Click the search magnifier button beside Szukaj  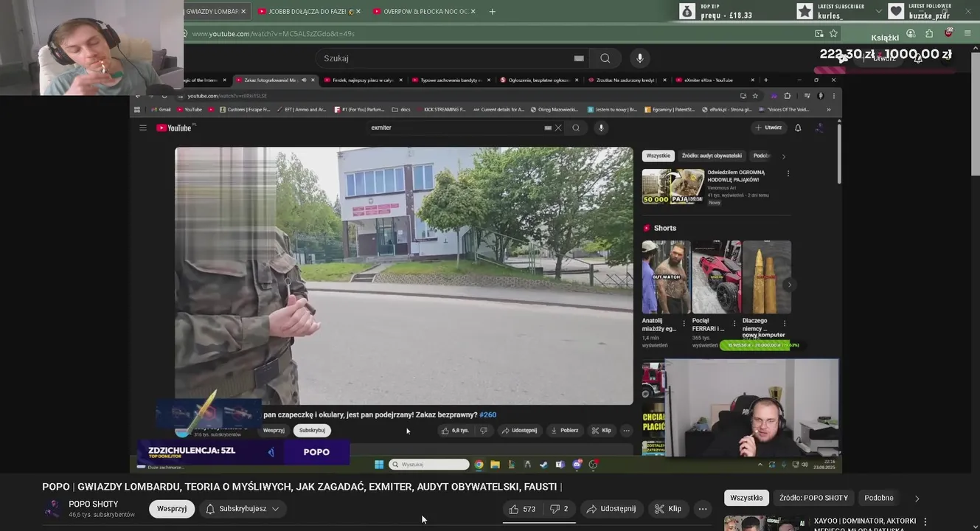point(605,58)
